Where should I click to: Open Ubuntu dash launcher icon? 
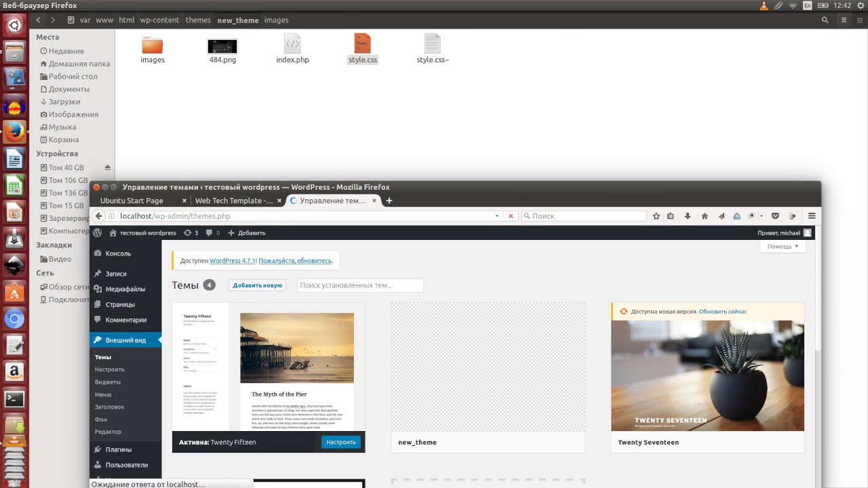(14, 26)
